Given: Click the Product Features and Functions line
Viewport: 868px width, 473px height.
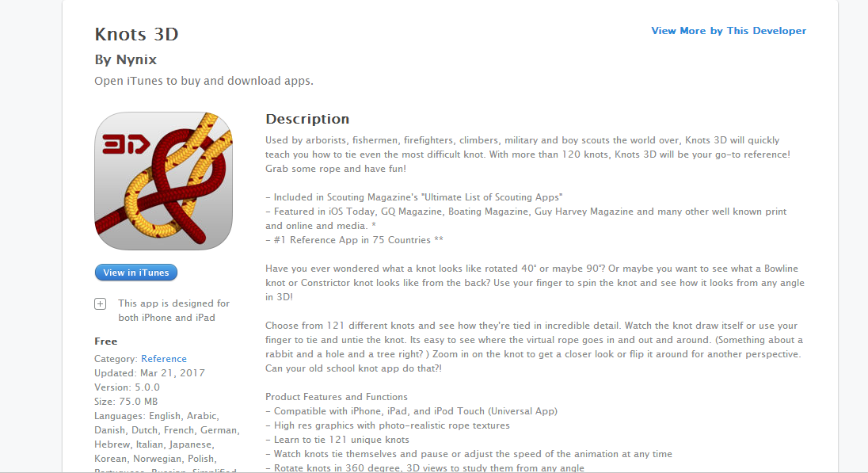Looking at the screenshot, I should coord(337,397).
